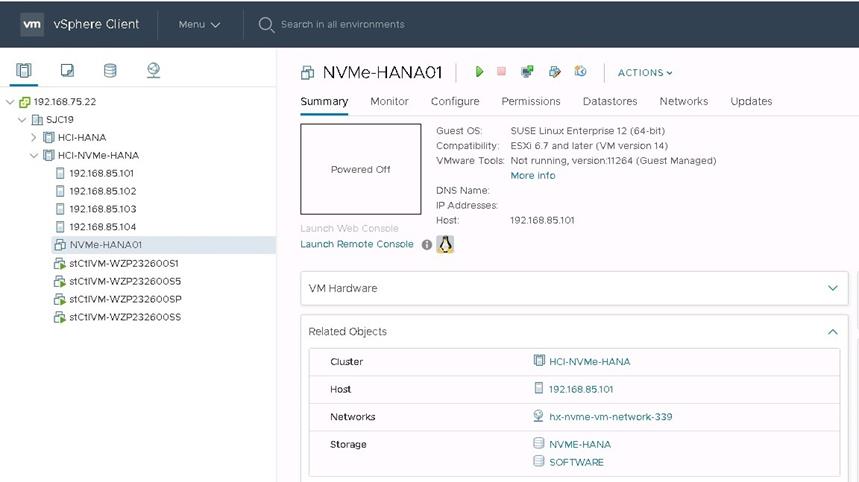Open the Networks tab
This screenshot has height=482, width=859.
(684, 101)
